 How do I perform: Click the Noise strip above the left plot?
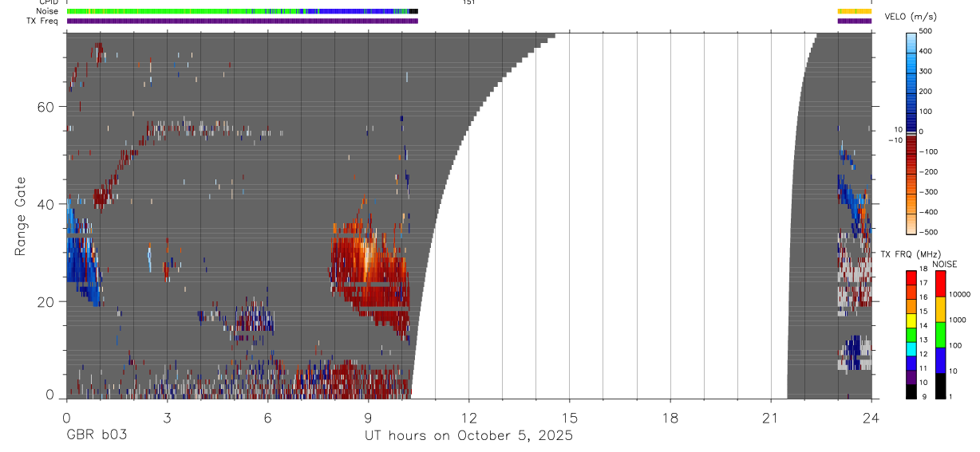[242, 11]
